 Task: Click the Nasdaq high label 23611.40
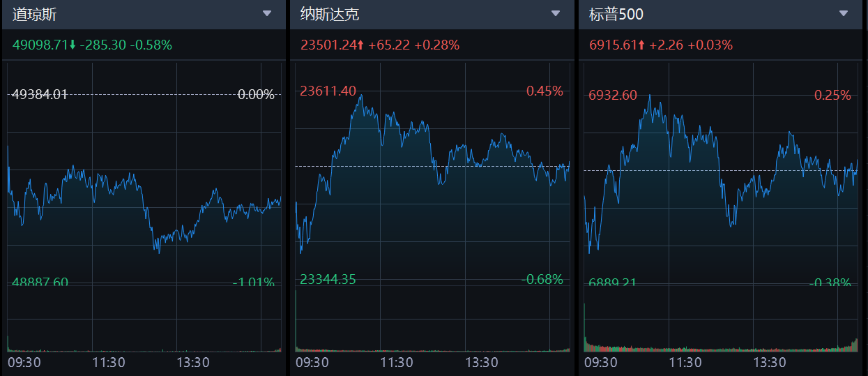click(x=328, y=91)
